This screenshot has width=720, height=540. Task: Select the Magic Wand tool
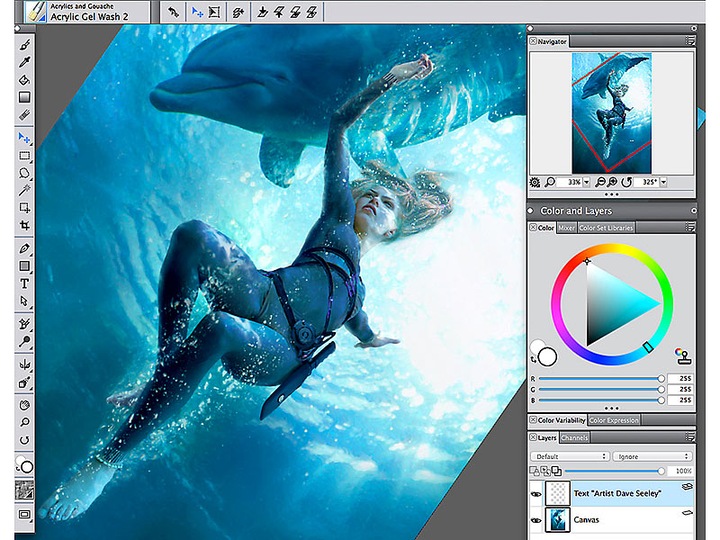point(25,190)
